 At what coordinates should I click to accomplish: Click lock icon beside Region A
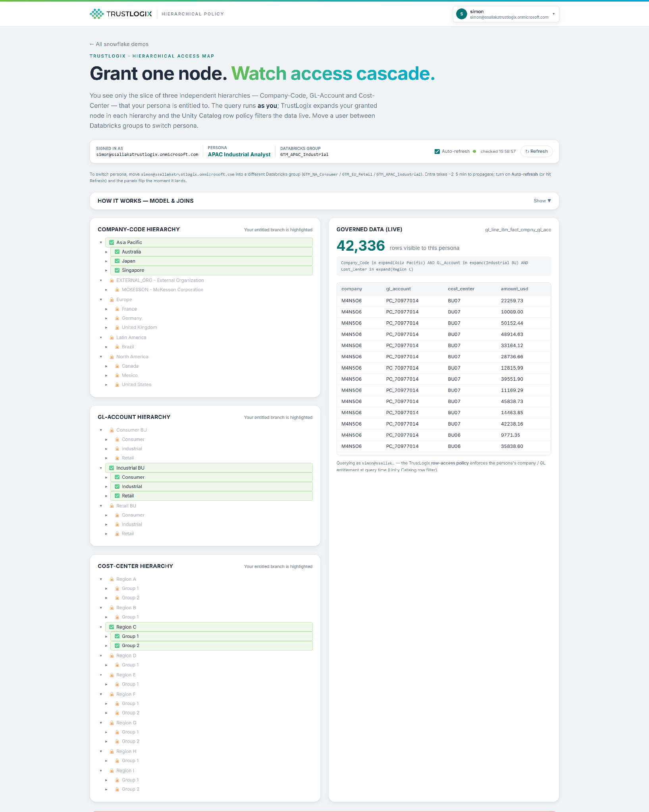[x=112, y=579]
